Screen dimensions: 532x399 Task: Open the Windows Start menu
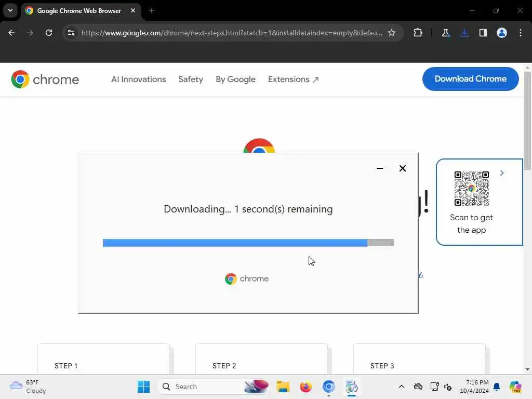click(143, 387)
